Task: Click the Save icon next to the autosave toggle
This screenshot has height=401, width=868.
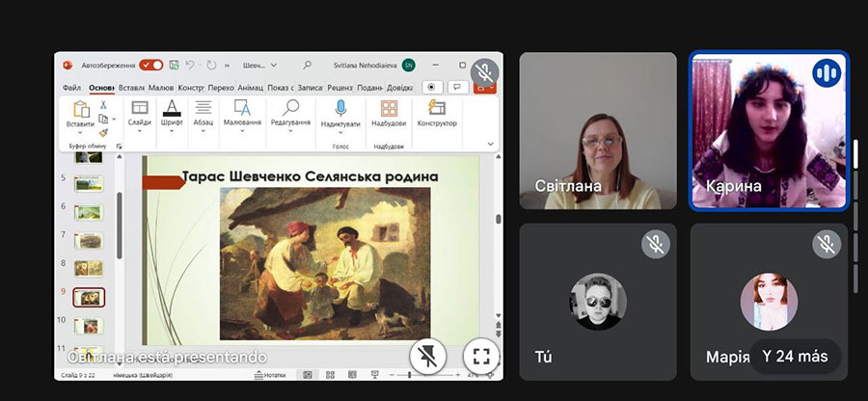Action: (x=174, y=66)
